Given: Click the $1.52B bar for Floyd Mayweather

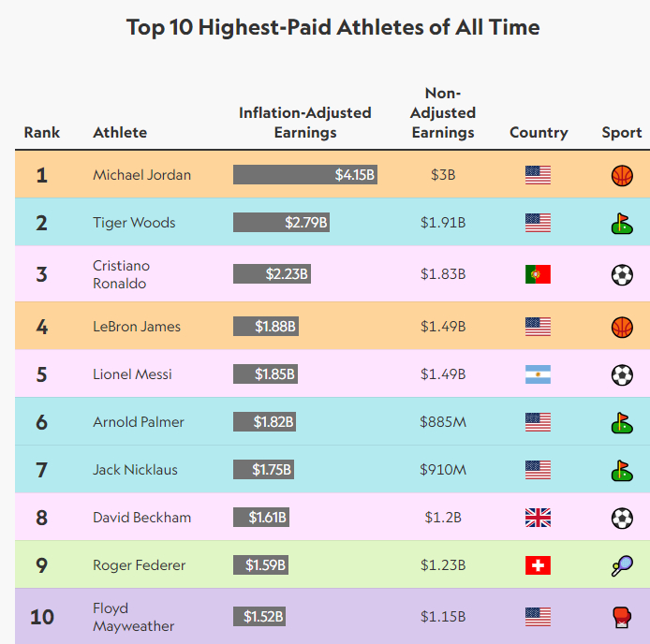Looking at the screenshot, I should coord(259,617).
